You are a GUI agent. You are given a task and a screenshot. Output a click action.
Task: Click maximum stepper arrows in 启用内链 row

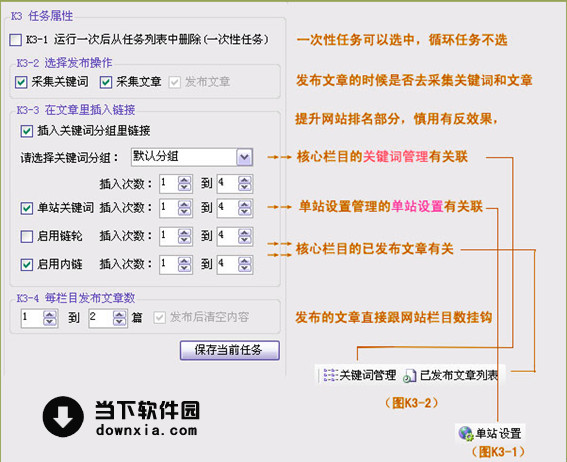coord(245,265)
